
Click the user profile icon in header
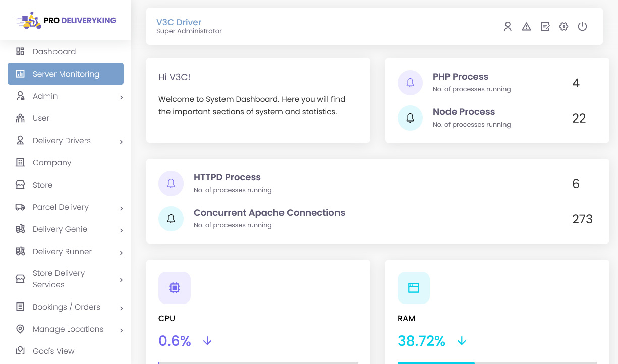click(x=508, y=27)
